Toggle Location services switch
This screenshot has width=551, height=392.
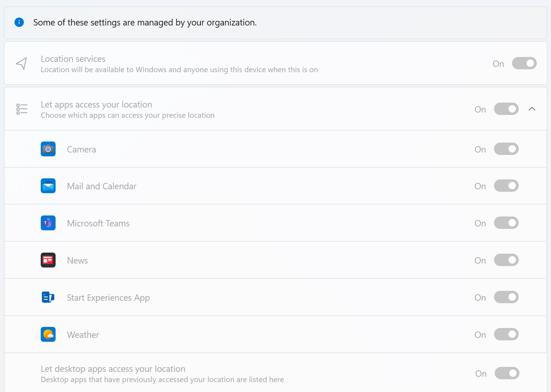click(524, 63)
